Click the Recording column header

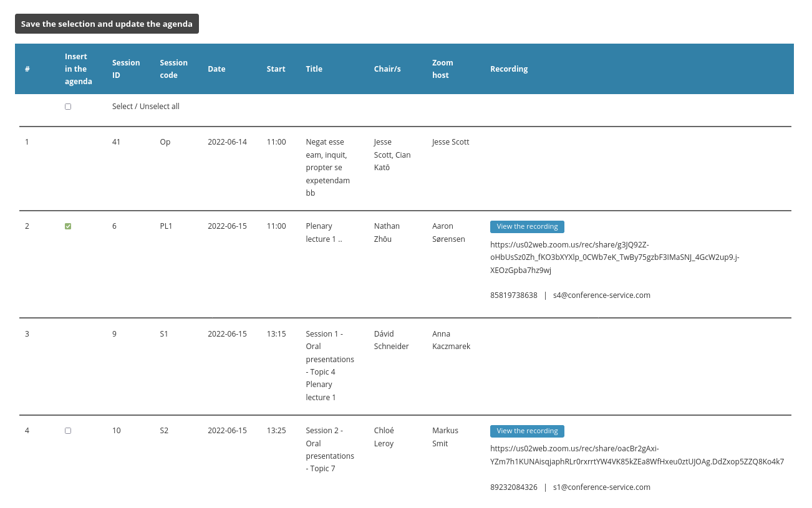coord(509,69)
